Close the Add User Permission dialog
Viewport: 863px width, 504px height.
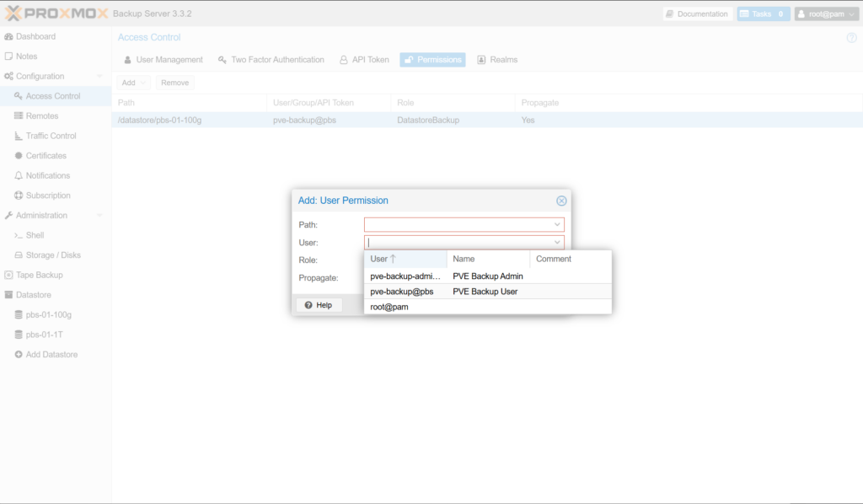(x=561, y=201)
